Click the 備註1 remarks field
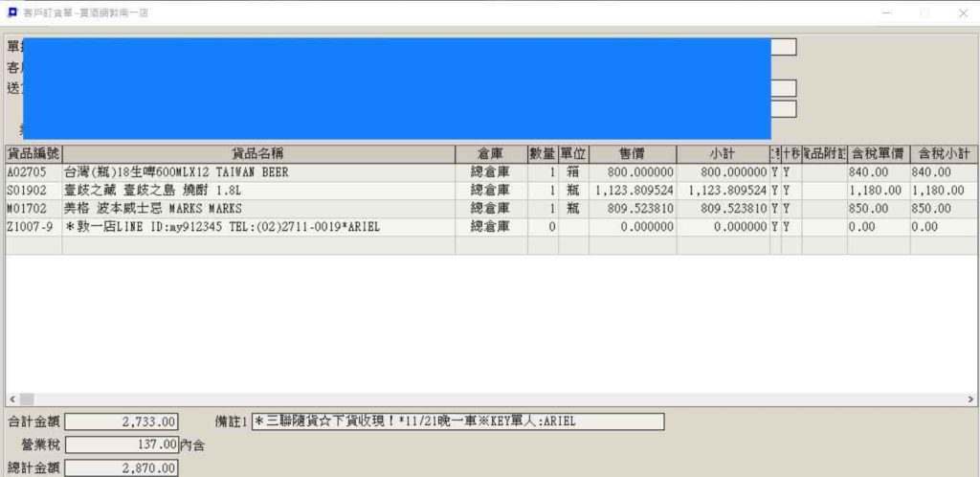The width and height of the screenshot is (980, 477). coord(457,422)
